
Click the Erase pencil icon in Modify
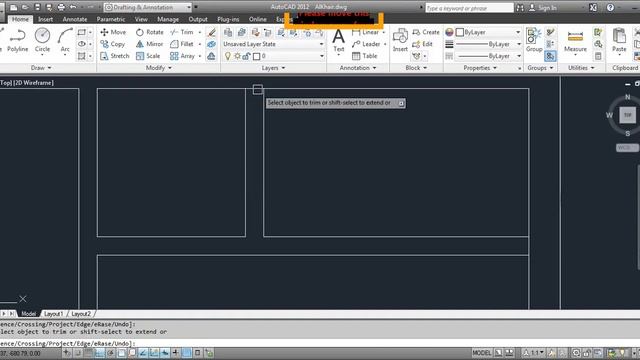coord(211,32)
